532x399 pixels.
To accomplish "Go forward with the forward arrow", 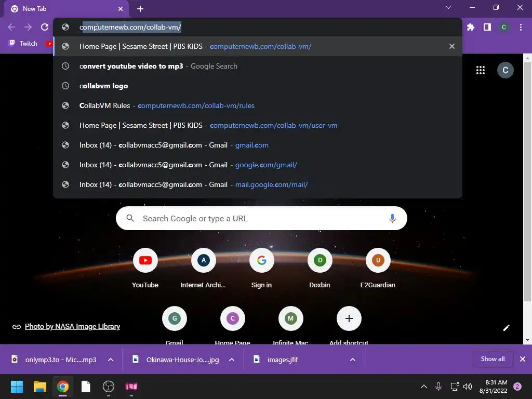I will [28, 27].
